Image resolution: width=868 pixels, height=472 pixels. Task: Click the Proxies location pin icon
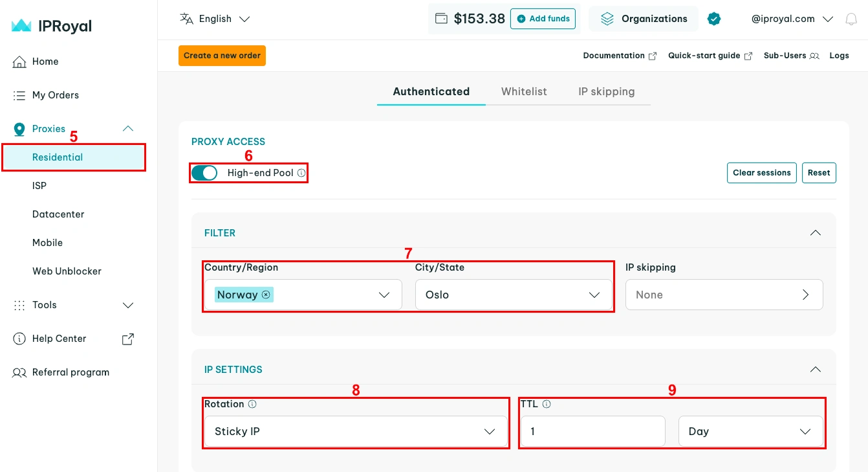[x=19, y=129]
